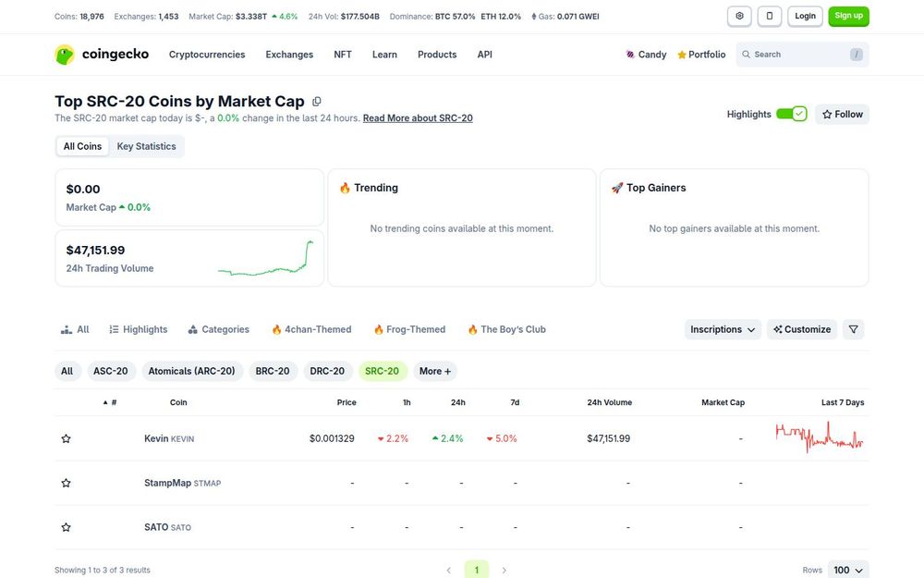Open the filter funnel button
This screenshot has height=578, width=924.
(x=853, y=329)
